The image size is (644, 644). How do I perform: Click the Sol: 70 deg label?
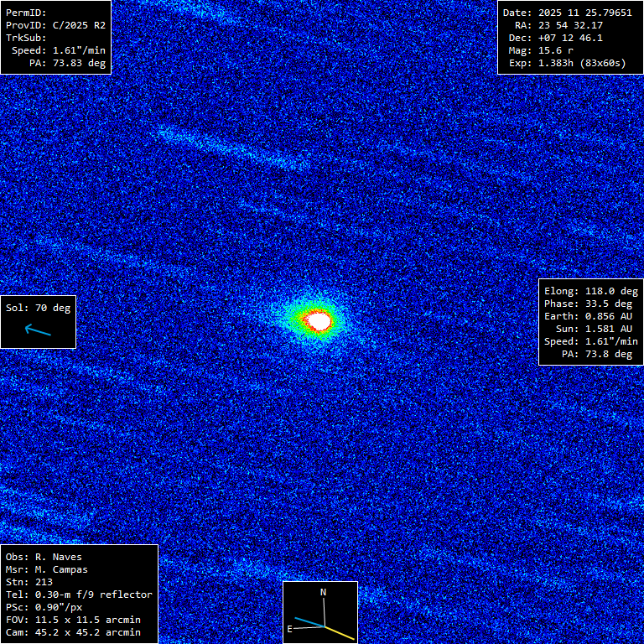tap(38, 308)
